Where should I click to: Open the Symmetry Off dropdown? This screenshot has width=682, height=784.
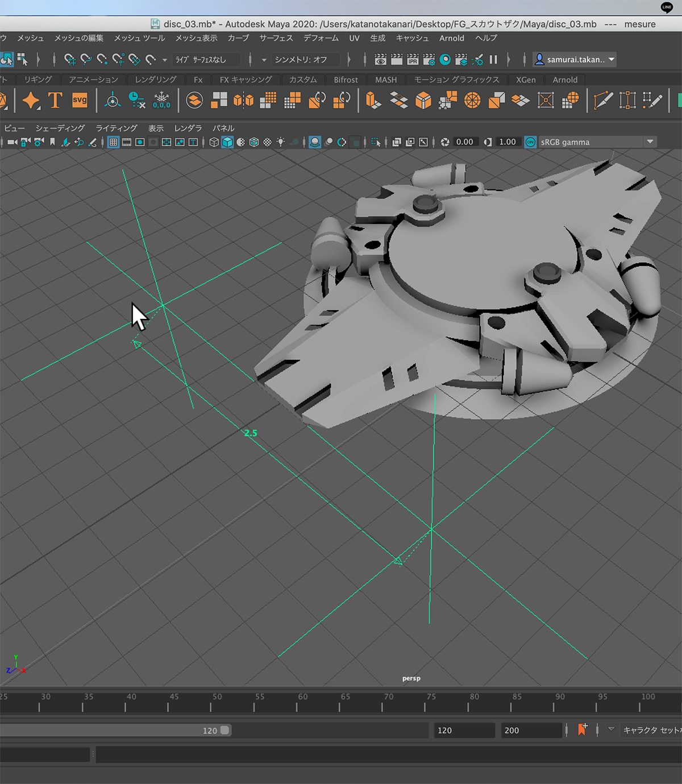306,59
